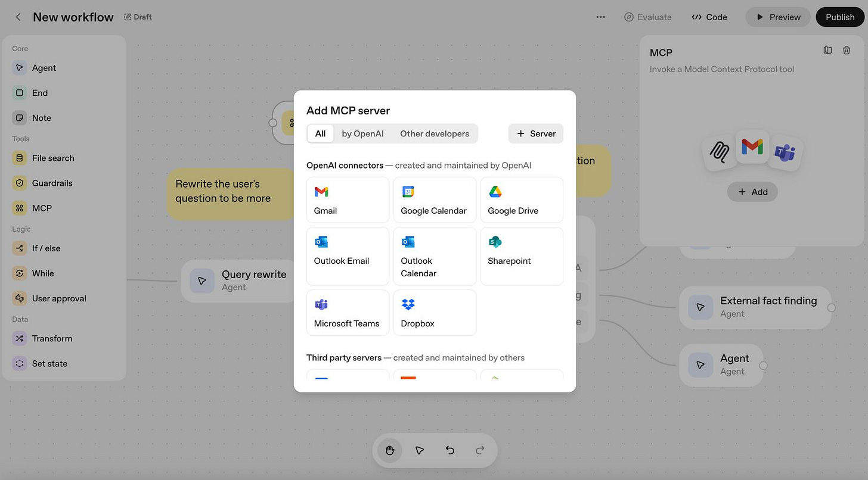This screenshot has height=480, width=868.
Task: Click the 'Invoke a Model Context Protocol tool' text
Action: pyautogui.click(x=722, y=69)
